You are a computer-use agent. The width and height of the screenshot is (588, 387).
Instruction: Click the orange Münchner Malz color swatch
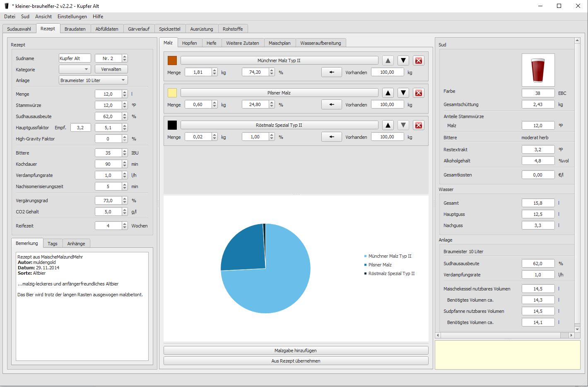[172, 60]
